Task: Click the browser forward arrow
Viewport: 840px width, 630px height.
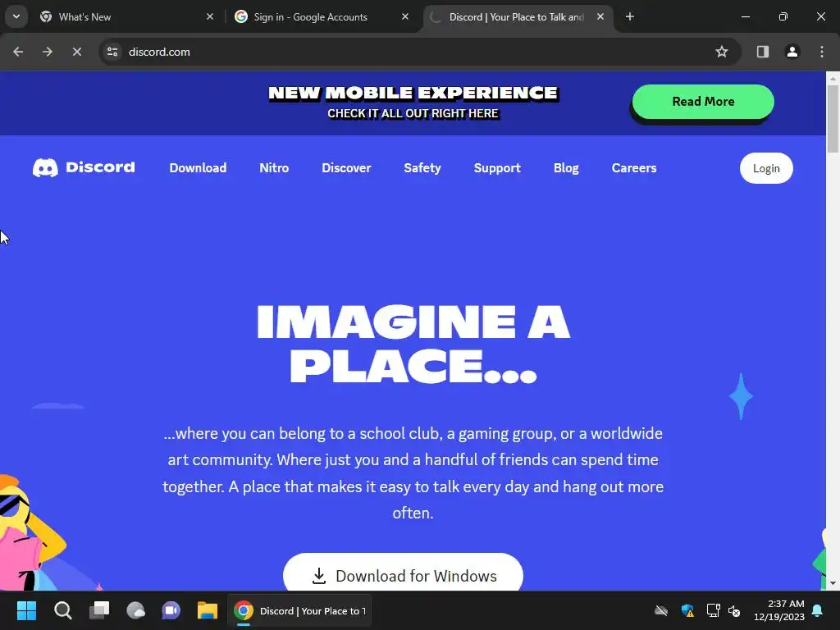Action: point(48,52)
